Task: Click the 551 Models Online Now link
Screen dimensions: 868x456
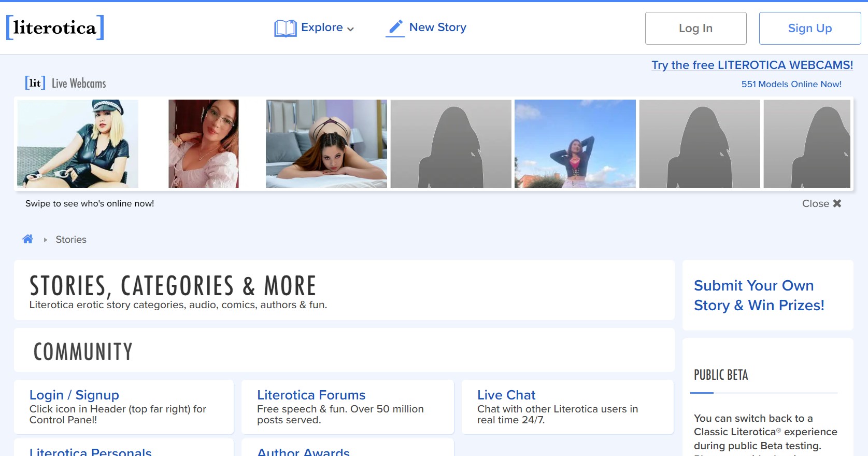Action: [x=791, y=84]
